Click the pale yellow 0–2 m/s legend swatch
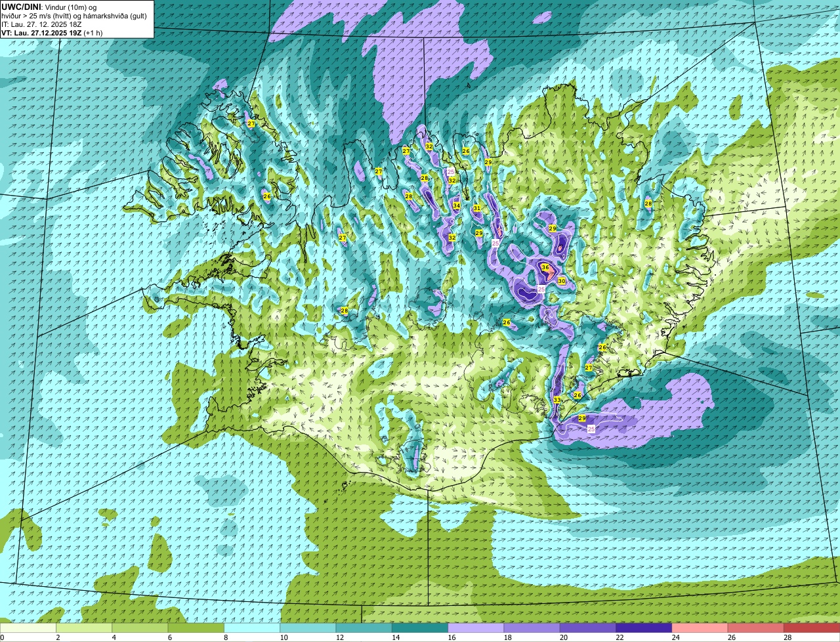This screenshot has height=642, width=840. click(28, 628)
